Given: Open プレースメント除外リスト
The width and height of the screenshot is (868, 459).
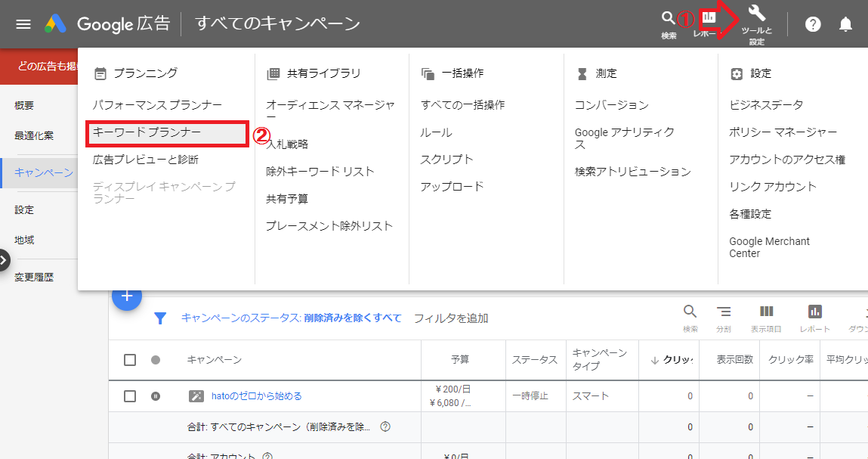Looking at the screenshot, I should click(329, 225).
